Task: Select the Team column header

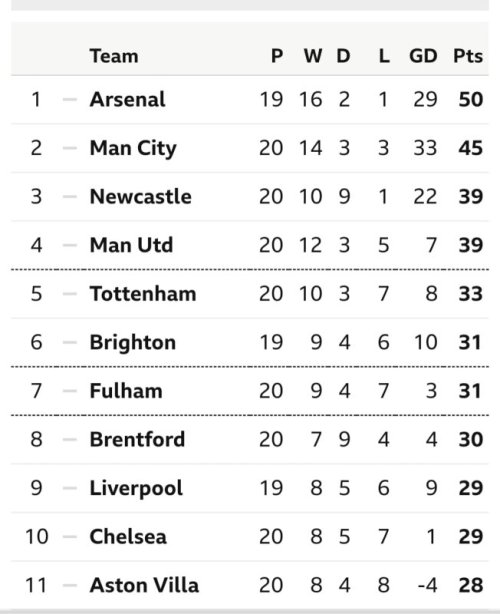Action: coord(114,56)
